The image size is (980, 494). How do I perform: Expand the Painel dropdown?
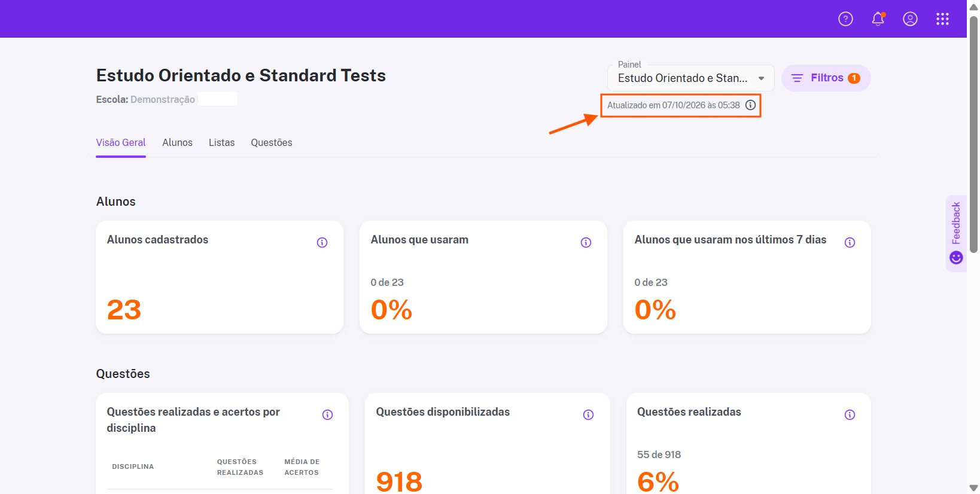click(690, 78)
